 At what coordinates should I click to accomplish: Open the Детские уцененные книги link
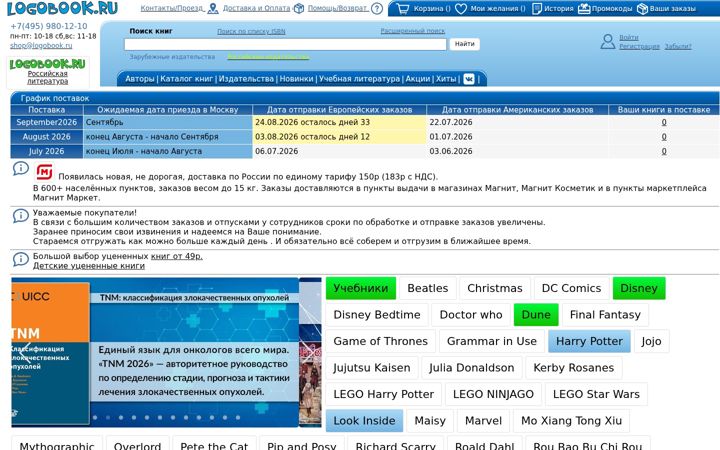click(89, 266)
